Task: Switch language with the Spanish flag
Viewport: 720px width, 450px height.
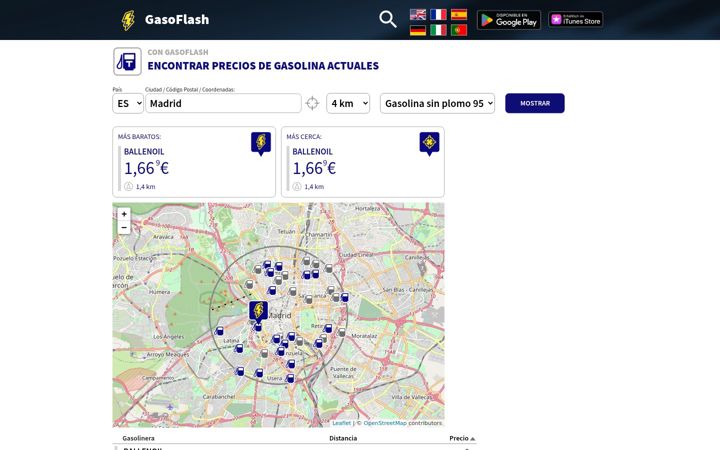Action: pyautogui.click(x=459, y=15)
